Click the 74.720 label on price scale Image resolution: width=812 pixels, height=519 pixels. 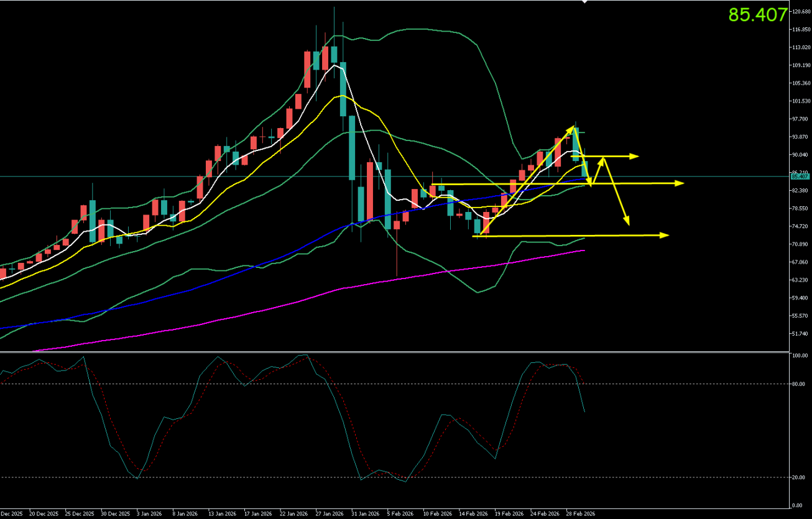point(801,226)
